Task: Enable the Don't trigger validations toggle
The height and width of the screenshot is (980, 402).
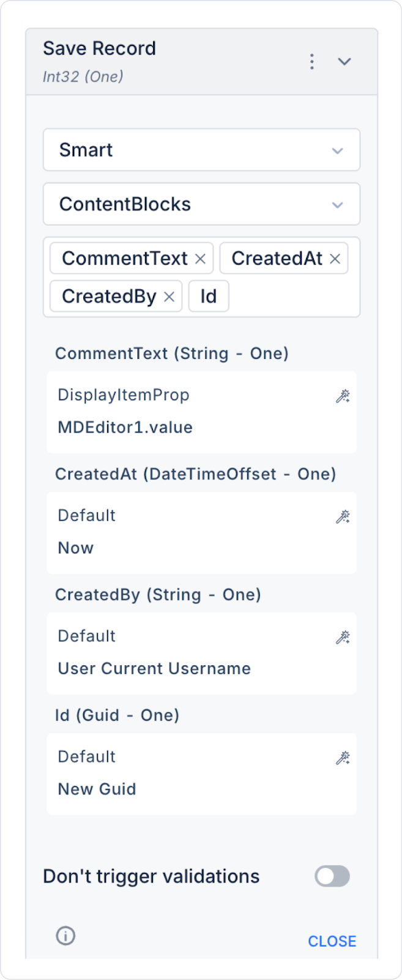Action: tap(332, 876)
